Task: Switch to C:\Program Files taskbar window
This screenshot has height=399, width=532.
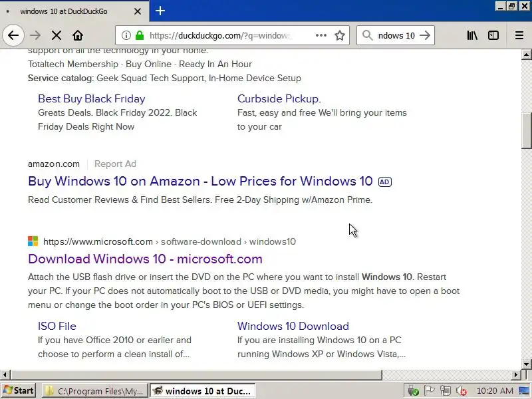Action: coord(95,391)
